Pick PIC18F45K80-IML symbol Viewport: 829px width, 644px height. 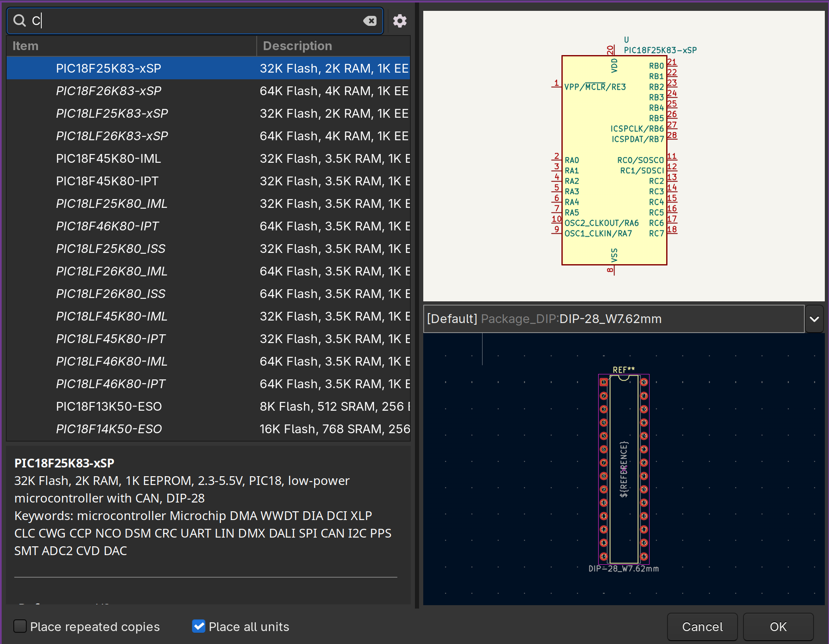(x=208, y=158)
